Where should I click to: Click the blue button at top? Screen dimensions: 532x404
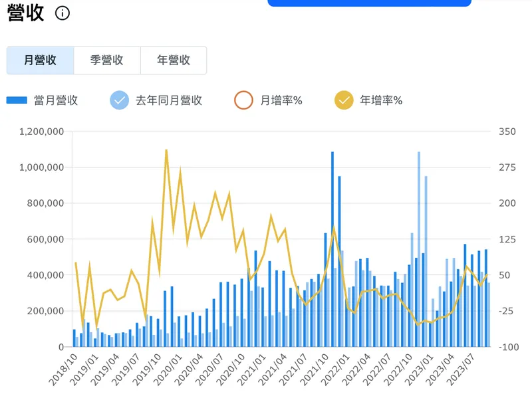click(x=370, y=3)
